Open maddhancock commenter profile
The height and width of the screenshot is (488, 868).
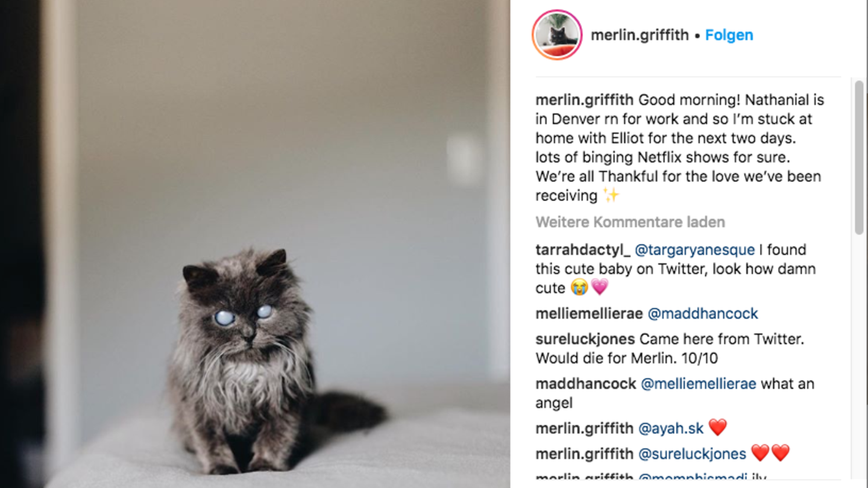pyautogui.click(x=585, y=383)
